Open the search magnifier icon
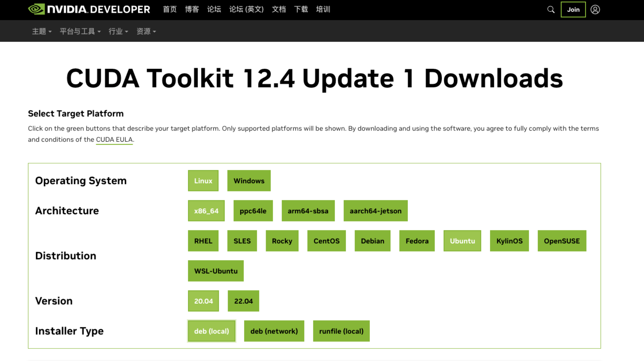The image size is (644, 361). [551, 10]
